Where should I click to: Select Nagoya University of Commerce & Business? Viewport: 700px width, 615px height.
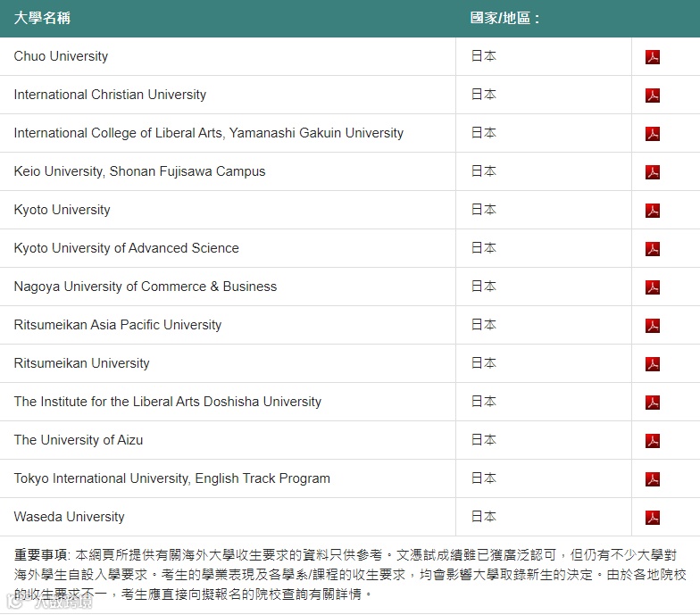[146, 287]
